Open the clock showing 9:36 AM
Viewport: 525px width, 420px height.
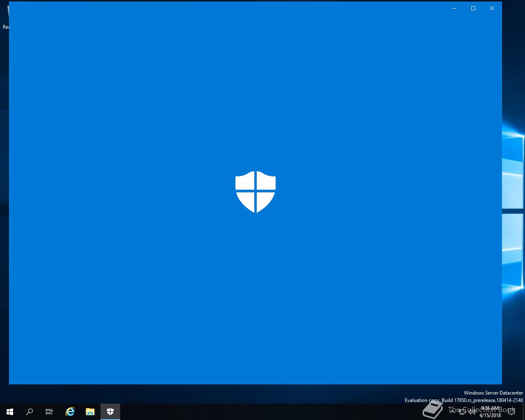click(490, 412)
